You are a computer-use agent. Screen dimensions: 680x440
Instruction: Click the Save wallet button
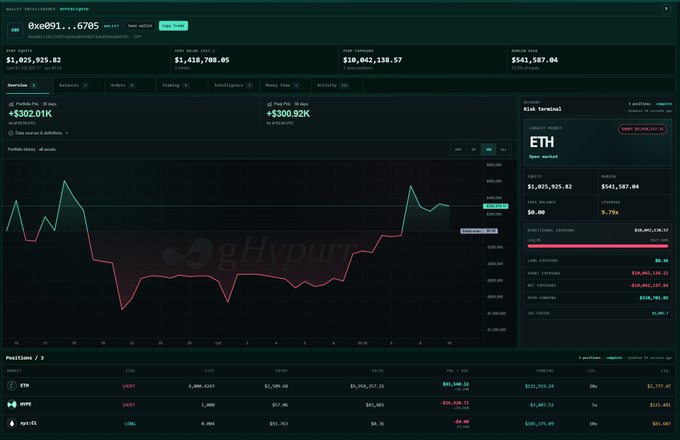pyautogui.click(x=140, y=26)
